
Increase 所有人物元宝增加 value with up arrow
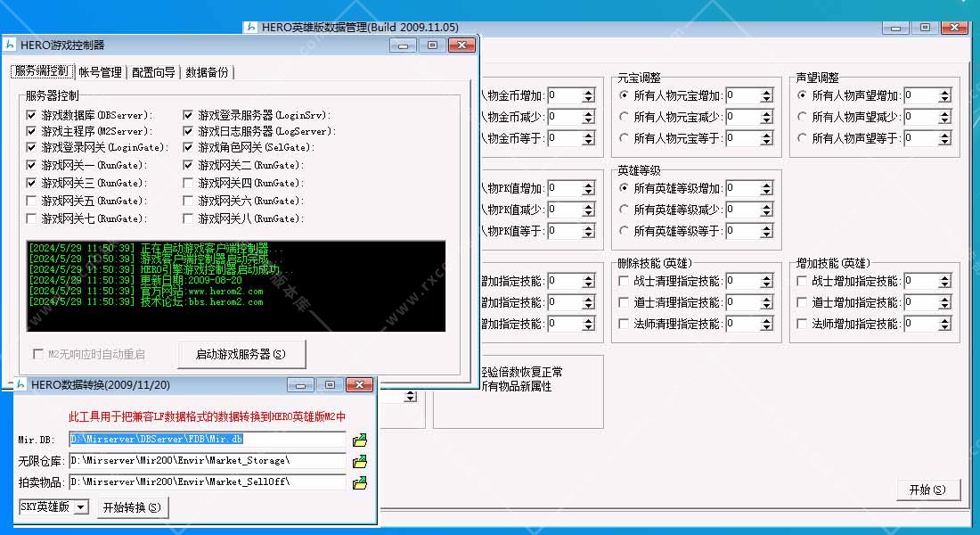(x=766, y=92)
